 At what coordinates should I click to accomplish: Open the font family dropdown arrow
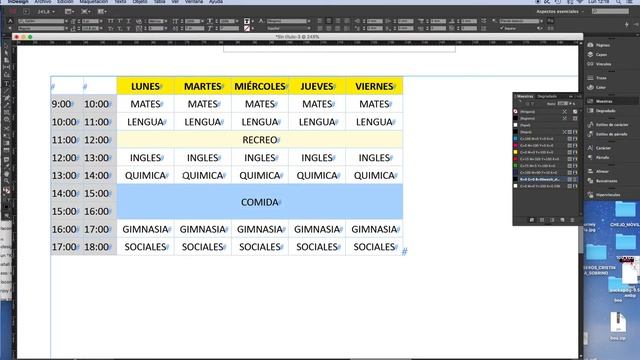pyautogui.click(x=66, y=21)
